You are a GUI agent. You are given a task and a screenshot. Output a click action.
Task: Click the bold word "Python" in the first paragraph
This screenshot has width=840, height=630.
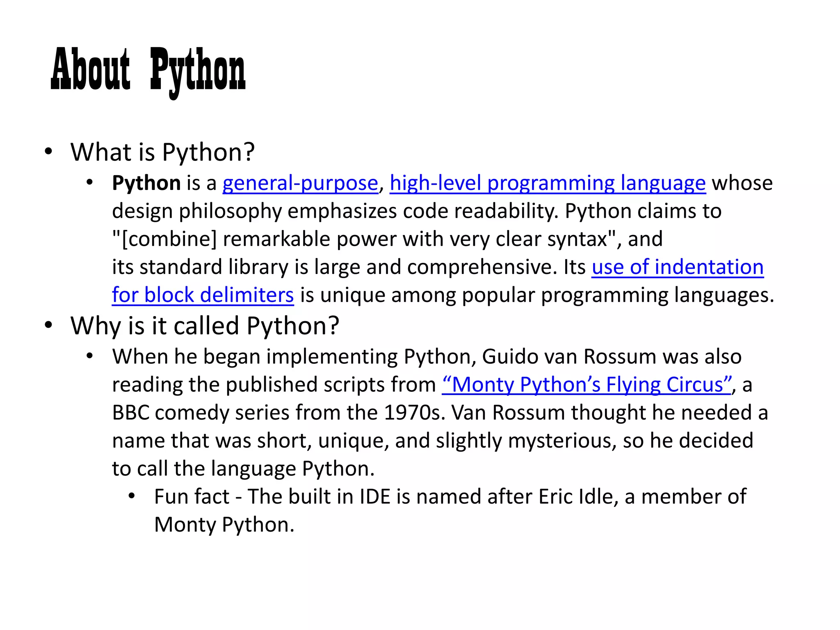146,183
